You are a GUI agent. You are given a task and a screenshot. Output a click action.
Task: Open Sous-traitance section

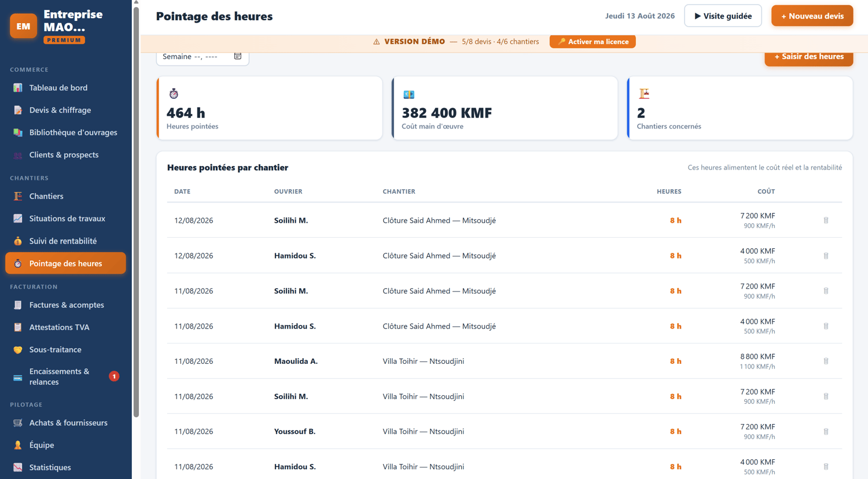[65, 350]
